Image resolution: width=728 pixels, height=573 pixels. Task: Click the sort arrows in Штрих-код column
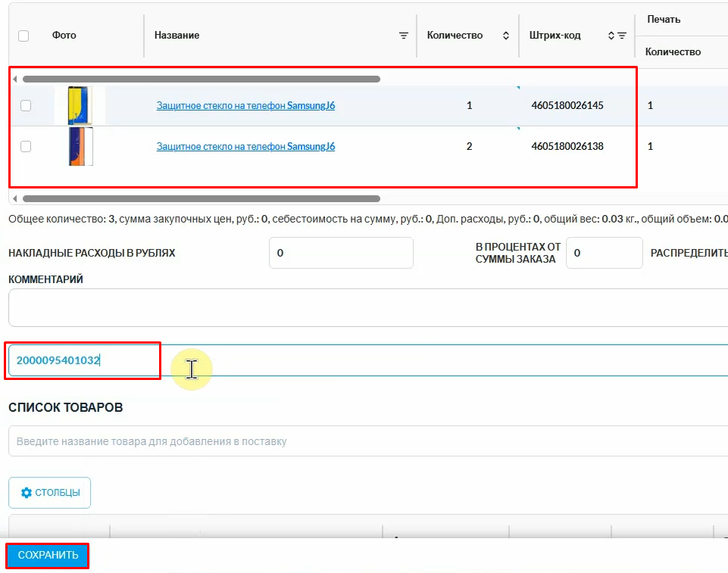[611, 36]
